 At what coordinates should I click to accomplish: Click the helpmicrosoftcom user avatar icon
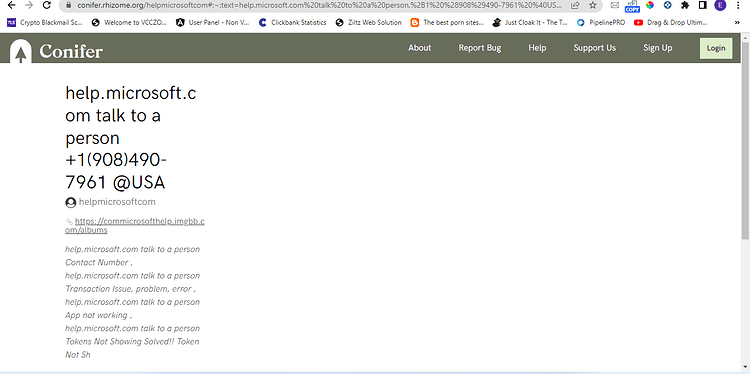71,203
